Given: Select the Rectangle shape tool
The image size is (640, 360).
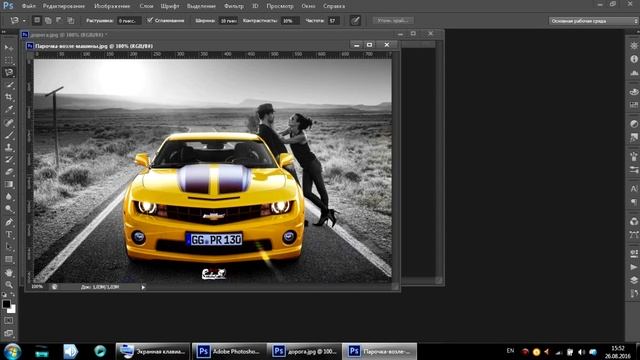Looking at the screenshot, I should pos(9,260).
